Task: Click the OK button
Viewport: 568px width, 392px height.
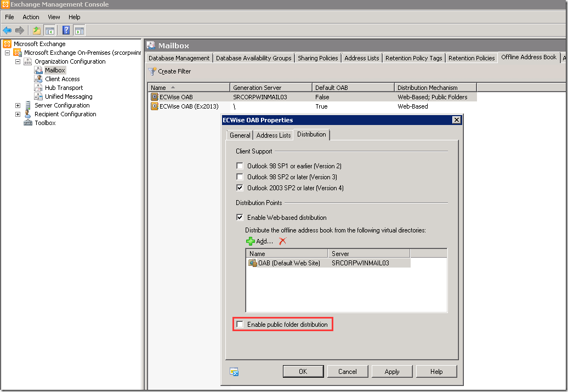Action: pos(303,371)
